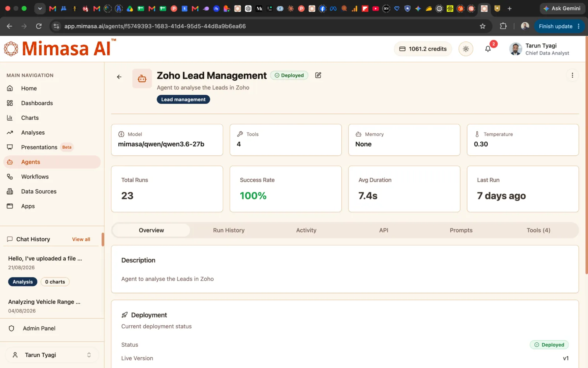
Task: Switch to the Overview tab
Action: pyautogui.click(x=151, y=230)
